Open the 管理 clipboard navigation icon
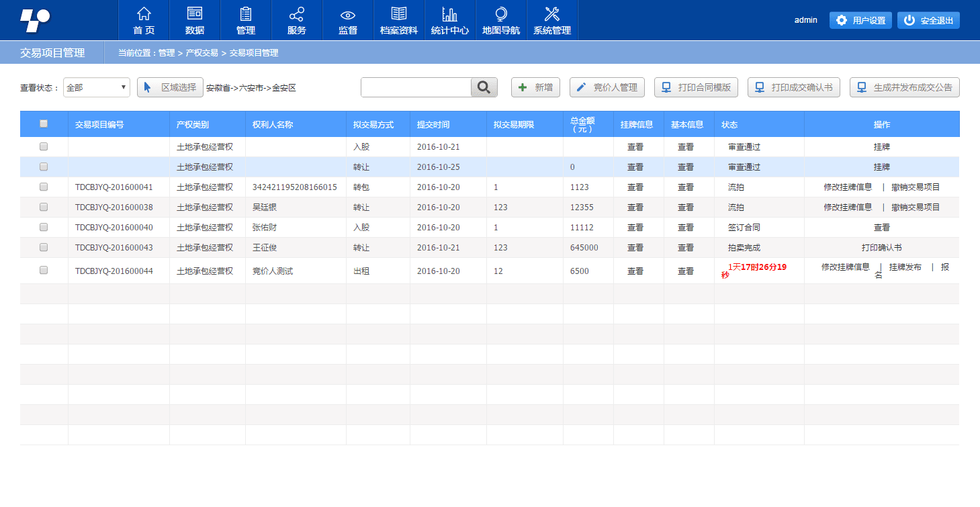The image size is (980, 507). [246, 21]
